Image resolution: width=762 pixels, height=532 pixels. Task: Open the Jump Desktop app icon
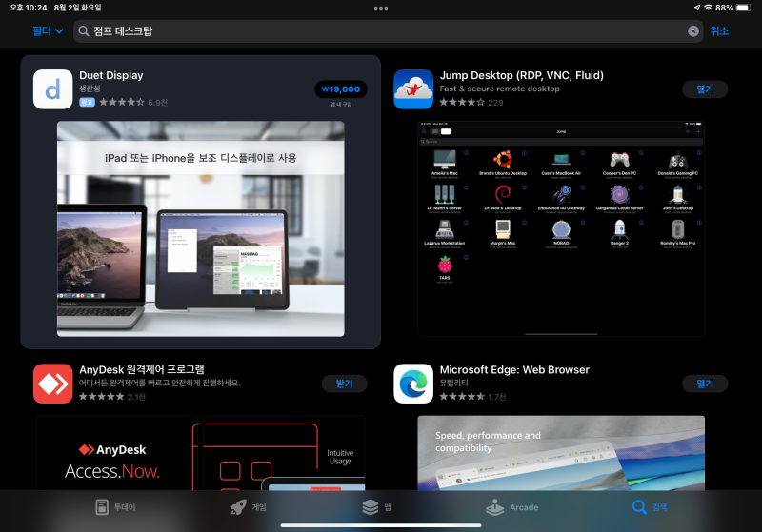(413, 89)
